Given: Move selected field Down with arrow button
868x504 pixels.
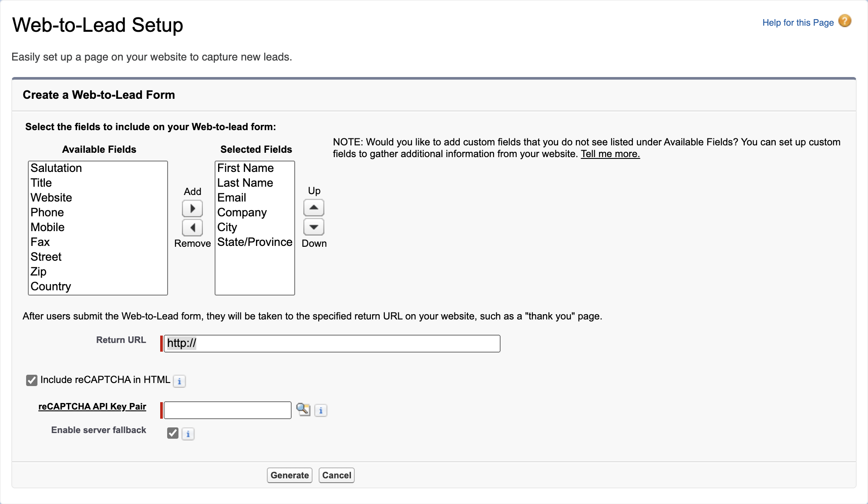Looking at the screenshot, I should point(313,227).
